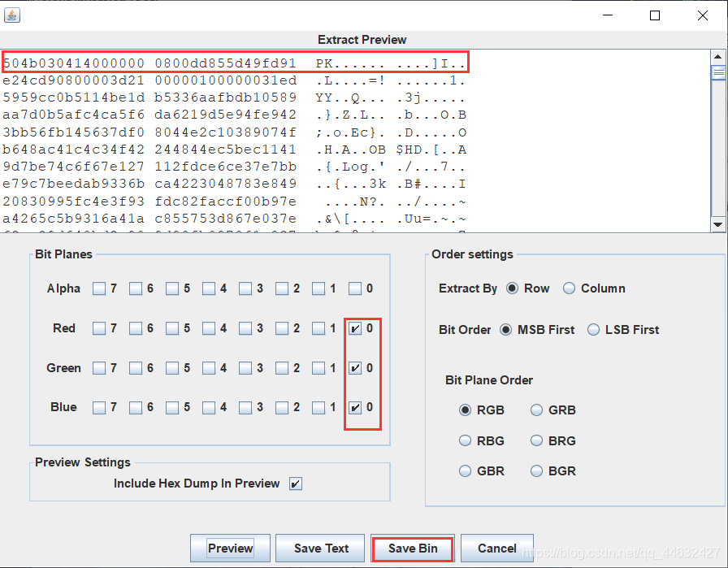Viewport: 728px width, 568px height.
Task: Click hex line starting 504b030414000000
Action: 235,63
